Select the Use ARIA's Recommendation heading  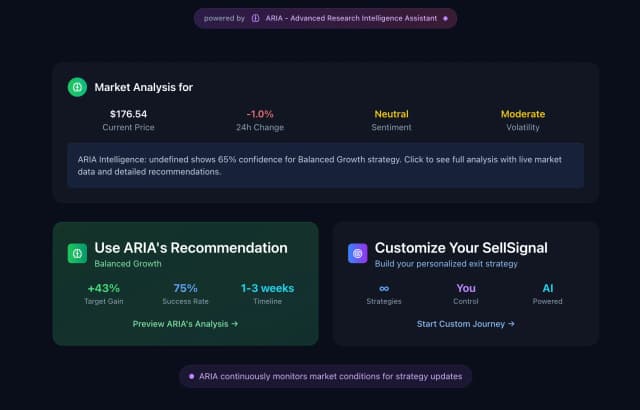click(x=190, y=248)
